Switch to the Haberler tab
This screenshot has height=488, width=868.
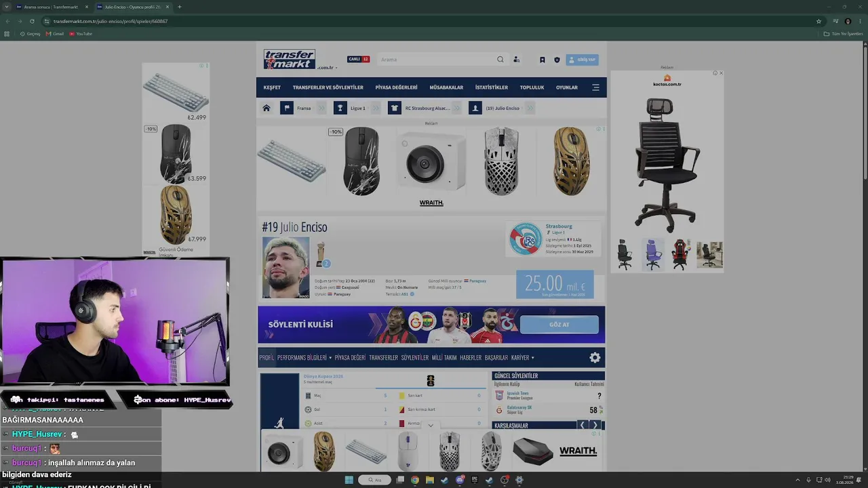[471, 358]
